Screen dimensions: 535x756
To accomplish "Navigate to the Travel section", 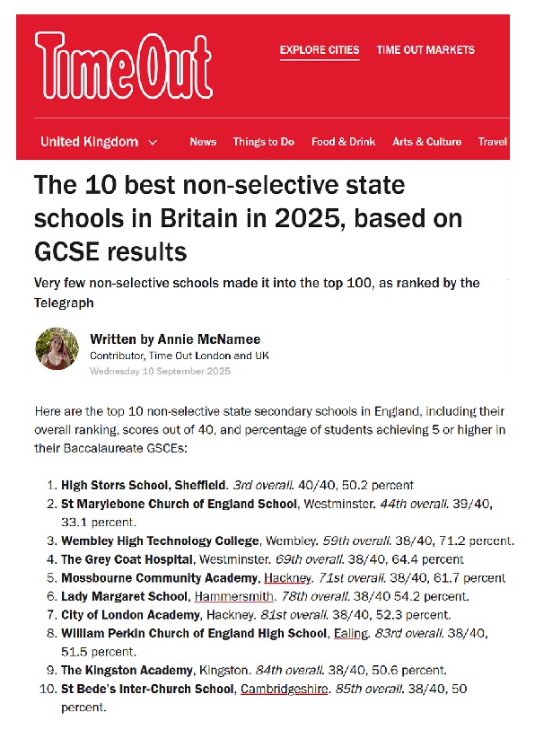I will [493, 141].
